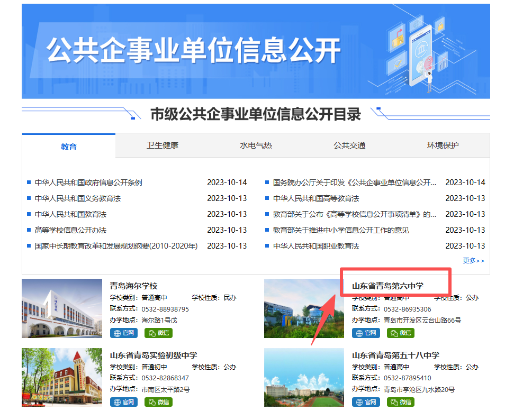Click 微信 button for 山东省青岛第五十八中学
The height and width of the screenshot is (411, 532).
(x=401, y=403)
